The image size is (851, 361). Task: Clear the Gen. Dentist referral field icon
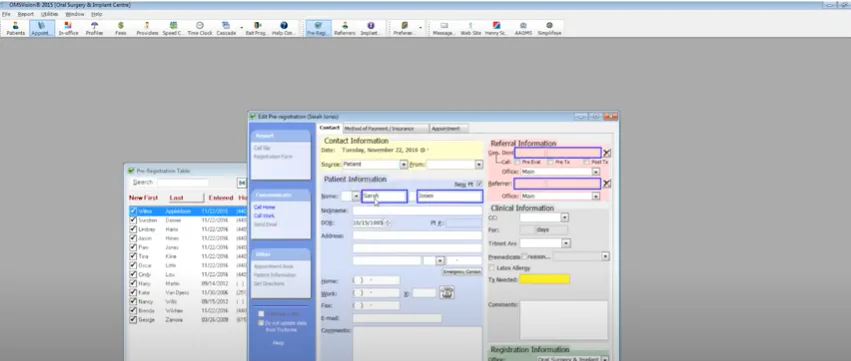point(607,153)
